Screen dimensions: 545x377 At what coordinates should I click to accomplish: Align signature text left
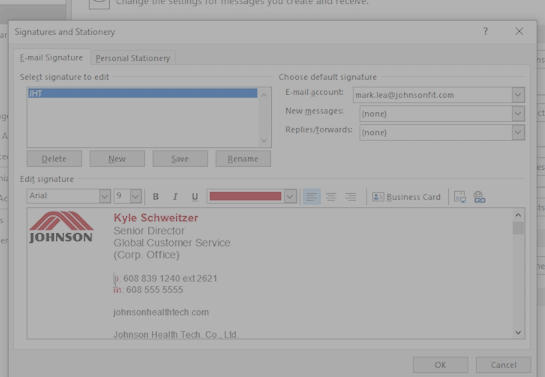tap(312, 197)
